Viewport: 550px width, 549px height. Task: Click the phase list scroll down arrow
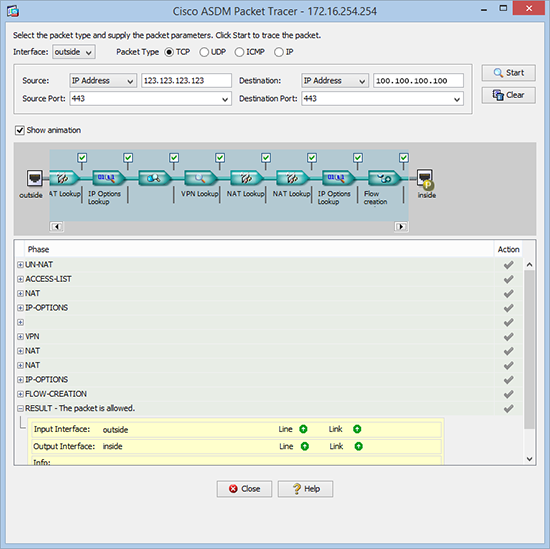point(529,459)
